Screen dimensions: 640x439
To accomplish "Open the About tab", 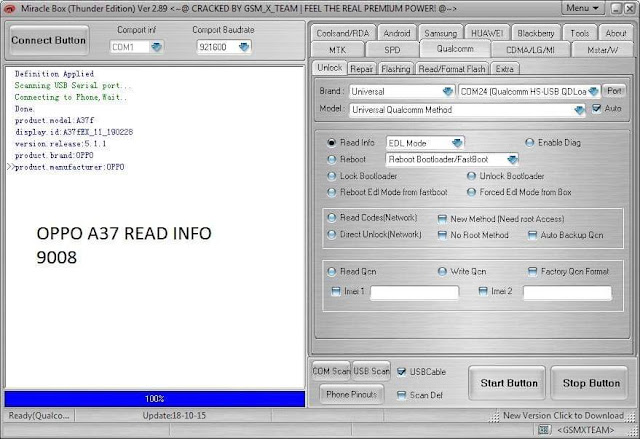I will pyautogui.click(x=616, y=33).
